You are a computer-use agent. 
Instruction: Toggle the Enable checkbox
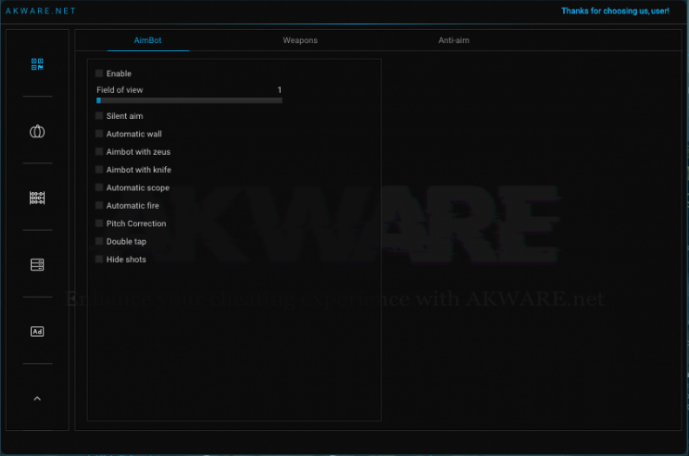(99, 73)
